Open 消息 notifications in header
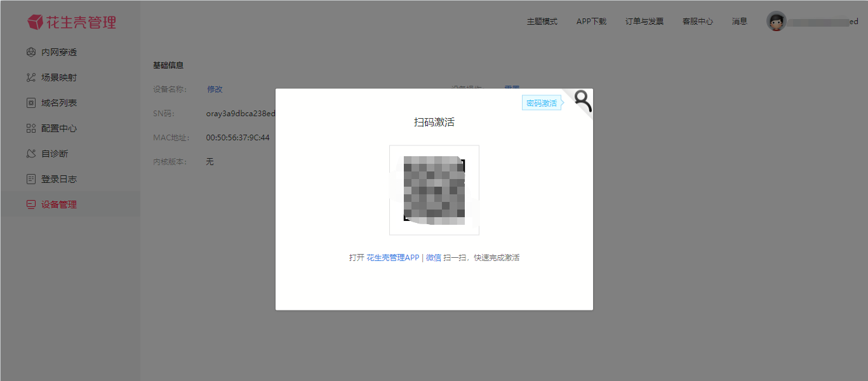Screen dimensions: 868x381 (739, 22)
